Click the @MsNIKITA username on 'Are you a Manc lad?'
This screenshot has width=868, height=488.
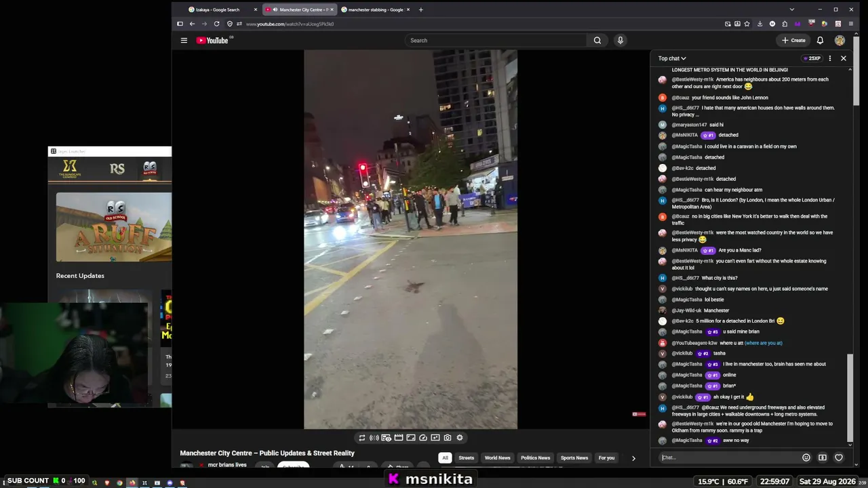684,250
